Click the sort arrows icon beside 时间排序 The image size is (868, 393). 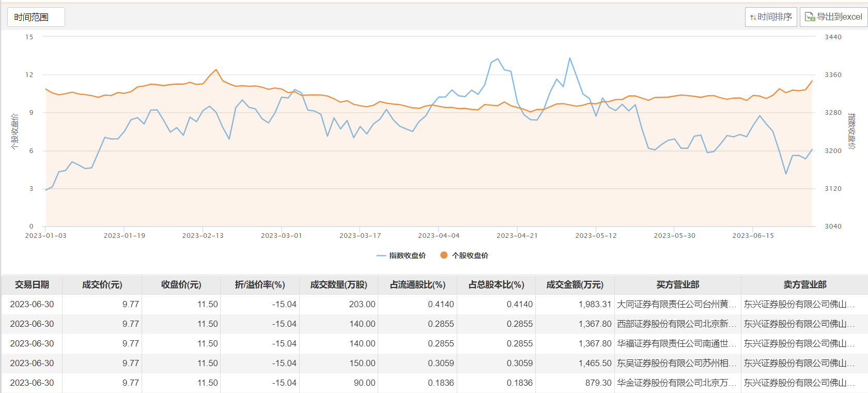click(x=753, y=18)
